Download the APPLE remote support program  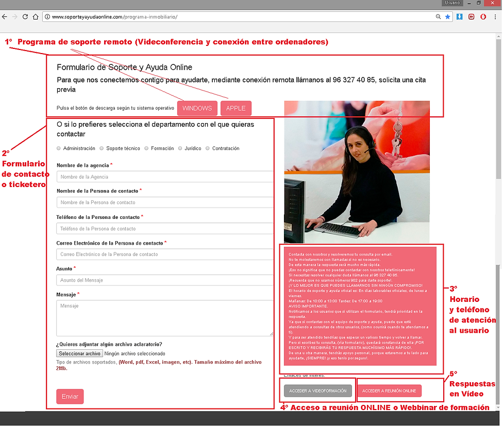coord(236,108)
